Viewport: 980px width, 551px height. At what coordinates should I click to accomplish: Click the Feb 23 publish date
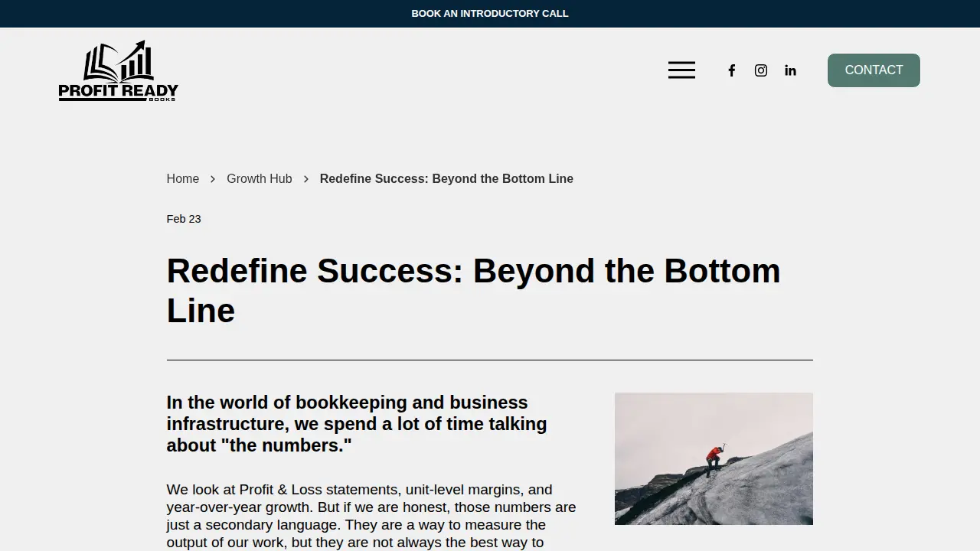click(x=184, y=219)
